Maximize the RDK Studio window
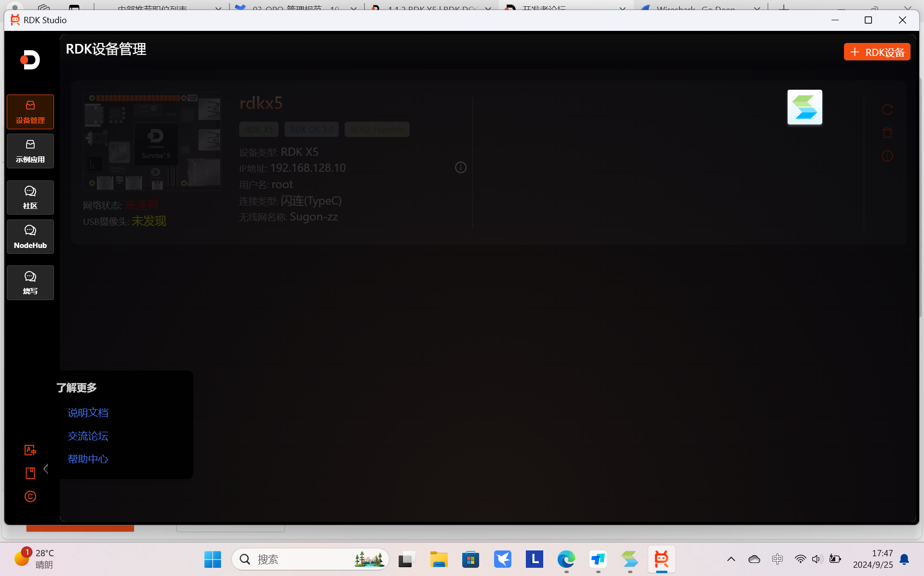The image size is (924, 576). 868,20
